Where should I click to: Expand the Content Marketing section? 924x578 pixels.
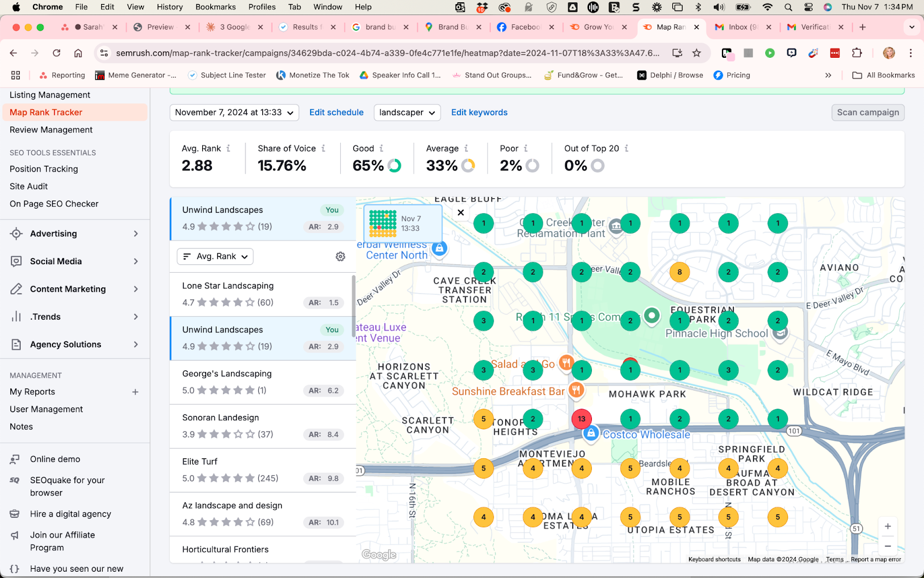136,289
